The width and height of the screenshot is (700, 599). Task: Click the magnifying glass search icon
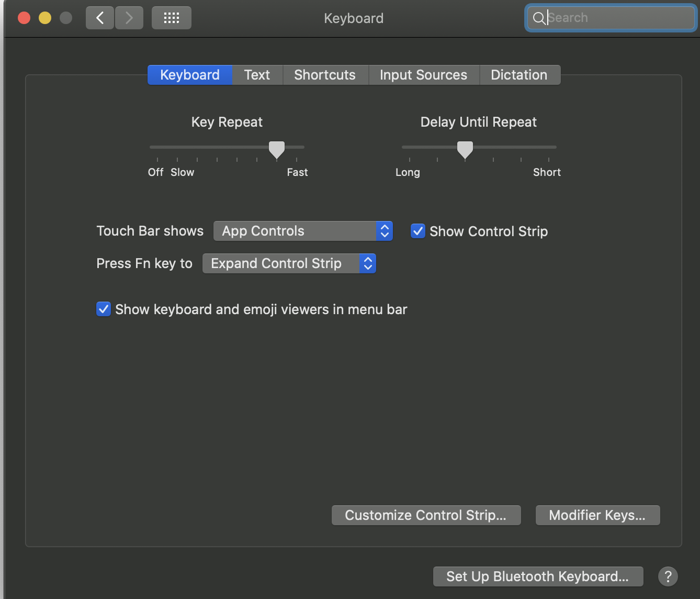coord(538,18)
